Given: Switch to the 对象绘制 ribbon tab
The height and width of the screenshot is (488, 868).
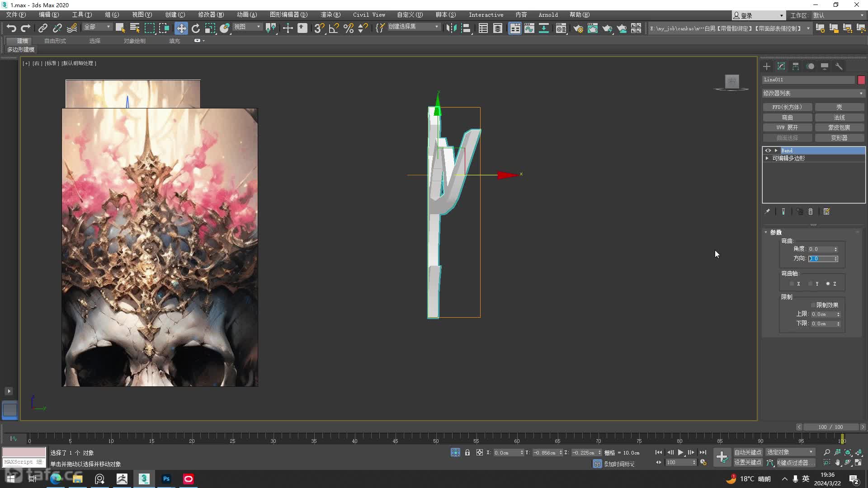Looking at the screenshot, I should [x=135, y=41].
